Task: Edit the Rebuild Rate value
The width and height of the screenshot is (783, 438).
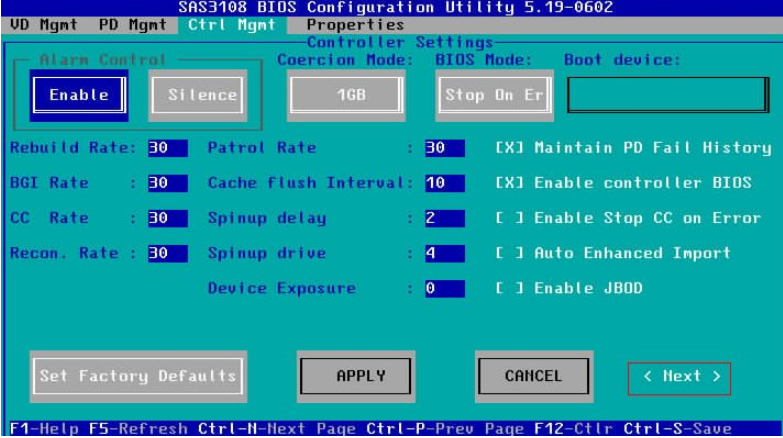Action: (168, 148)
